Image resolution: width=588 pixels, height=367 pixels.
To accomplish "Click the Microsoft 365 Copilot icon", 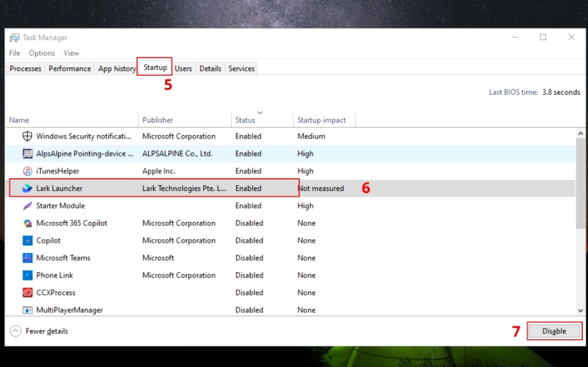I will point(27,223).
